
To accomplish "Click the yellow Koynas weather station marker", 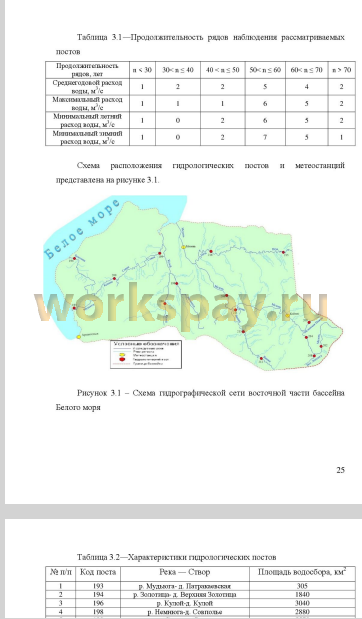I will click(288, 315).
